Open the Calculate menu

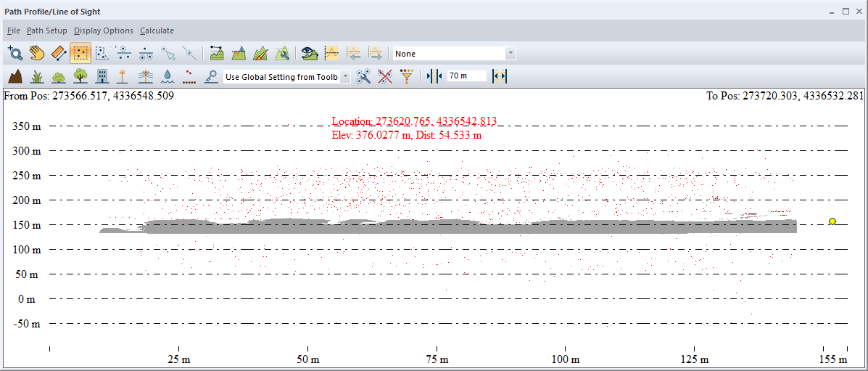pos(157,30)
